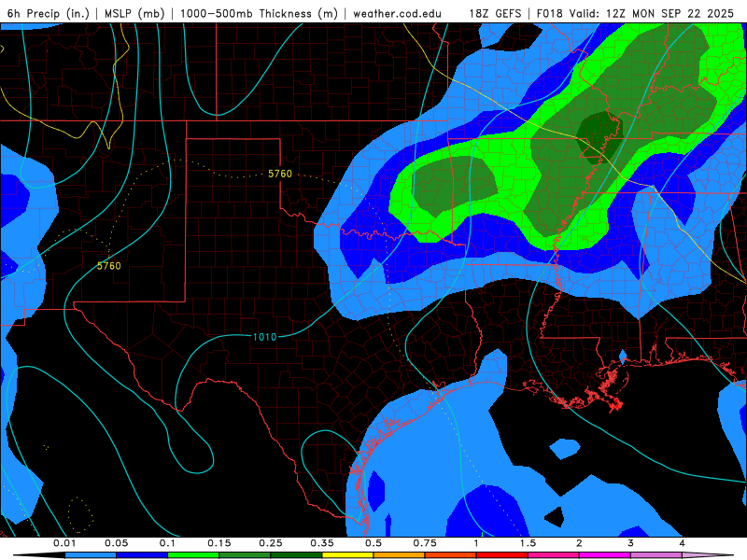This screenshot has width=747, height=560.
Task: Click the legend value 4
Action: point(683,543)
